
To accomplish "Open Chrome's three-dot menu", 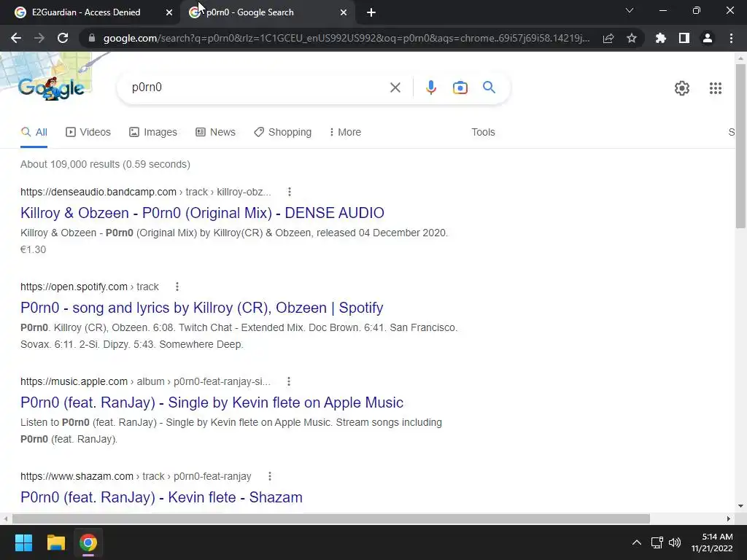I will coord(731,38).
